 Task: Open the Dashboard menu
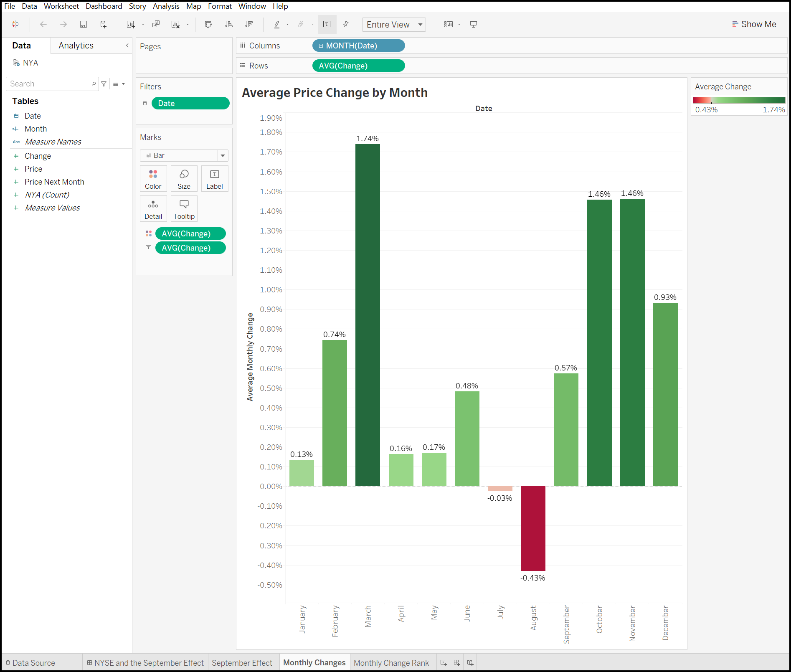point(104,6)
